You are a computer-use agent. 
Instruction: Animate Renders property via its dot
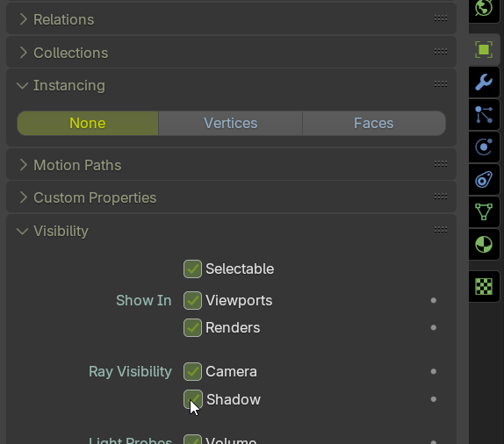coord(433,327)
